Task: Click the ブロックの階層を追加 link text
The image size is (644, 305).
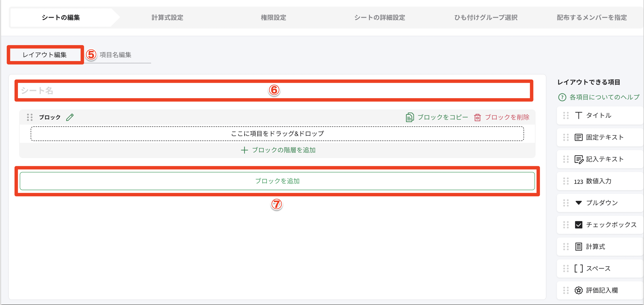Action: click(x=284, y=150)
